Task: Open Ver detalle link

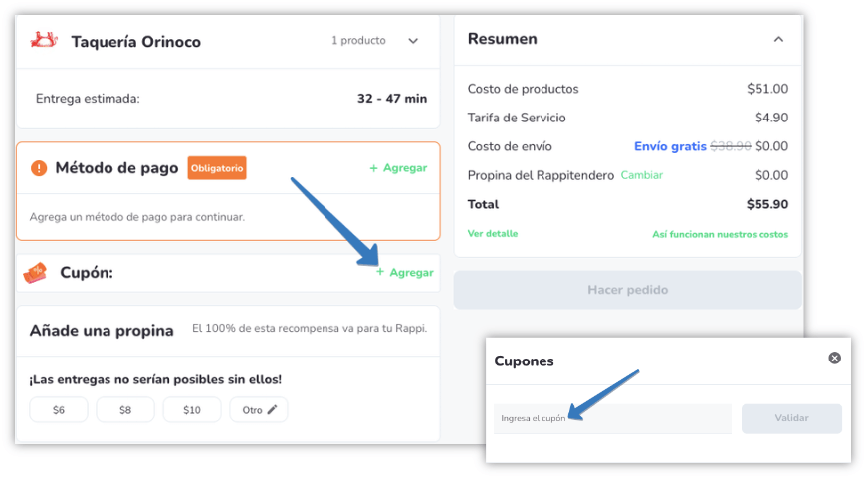Action: point(493,234)
